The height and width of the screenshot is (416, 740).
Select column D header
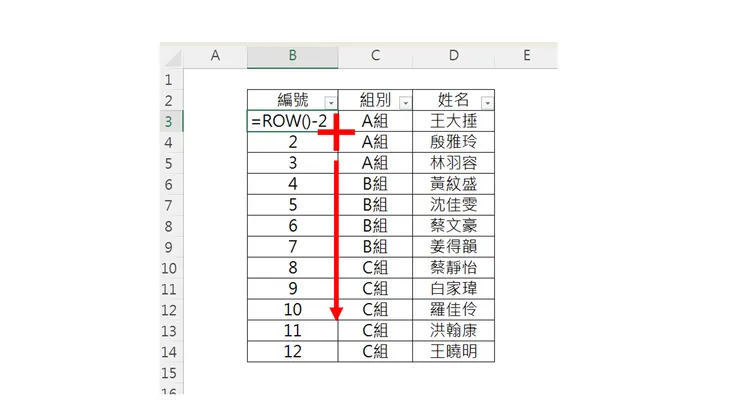click(454, 56)
